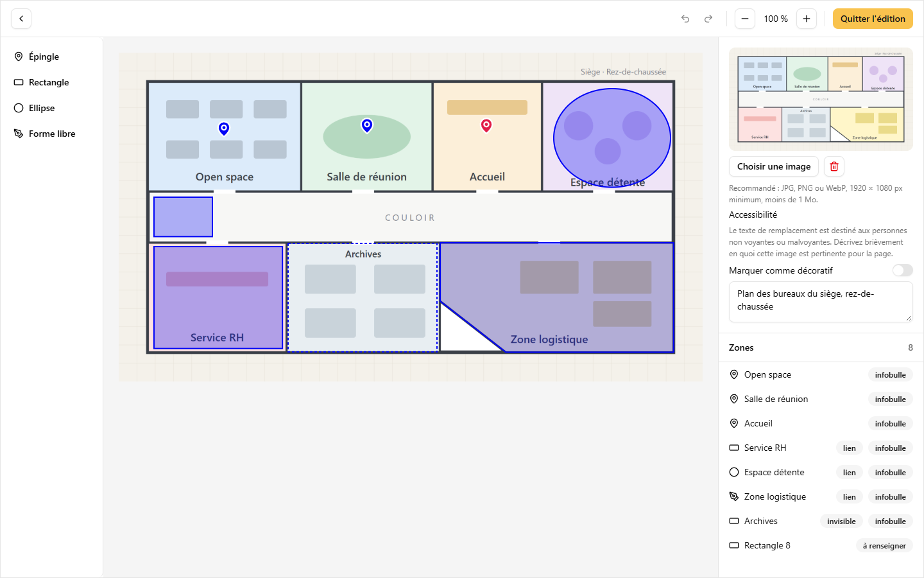Go back with the chevron button
Image resolution: width=924 pixels, height=578 pixels.
coord(21,19)
